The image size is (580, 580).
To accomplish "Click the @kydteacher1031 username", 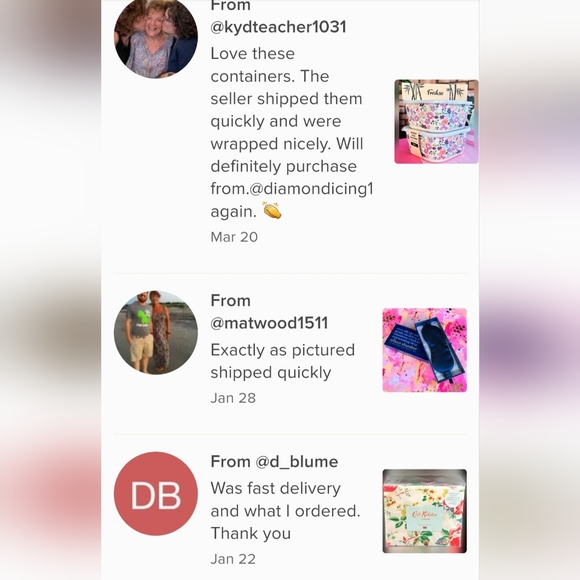I will [278, 27].
